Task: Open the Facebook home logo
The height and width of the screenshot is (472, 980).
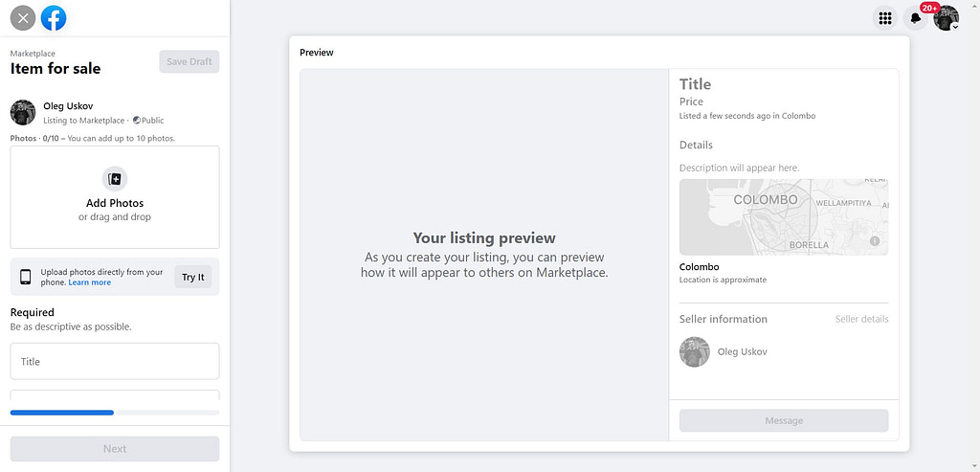Action: (54, 18)
